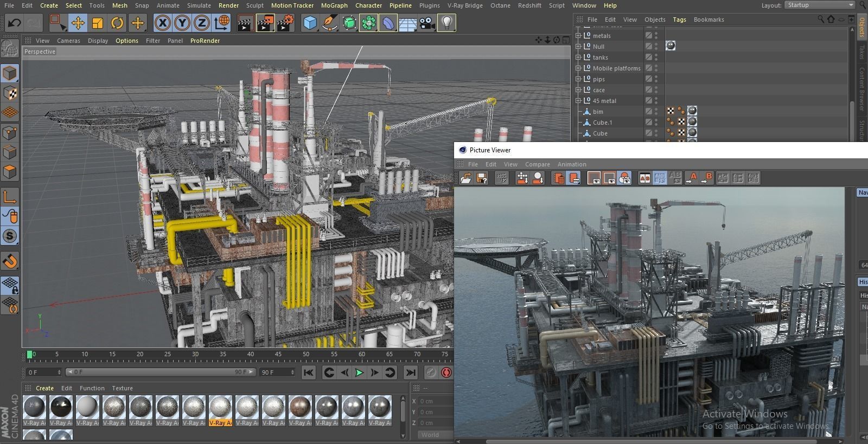The width and height of the screenshot is (868, 444).
Task: Expand the Null object group
Action: click(x=578, y=47)
